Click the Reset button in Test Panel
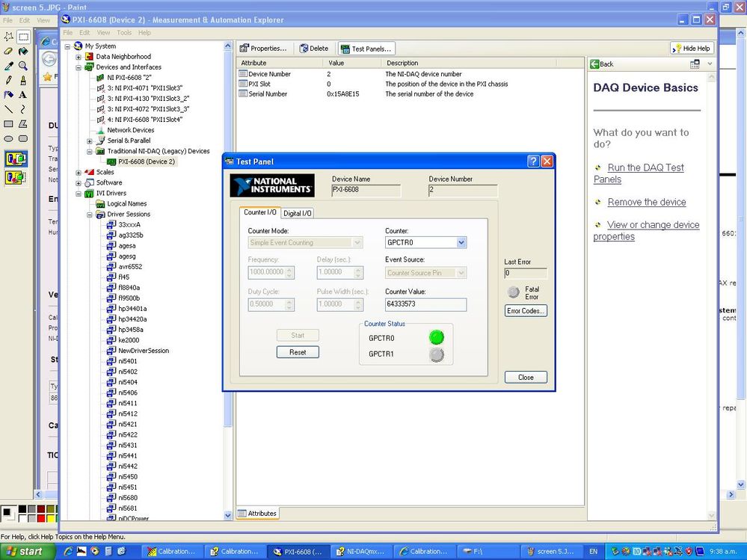Viewport: 747px width, 560px height. [x=298, y=352]
